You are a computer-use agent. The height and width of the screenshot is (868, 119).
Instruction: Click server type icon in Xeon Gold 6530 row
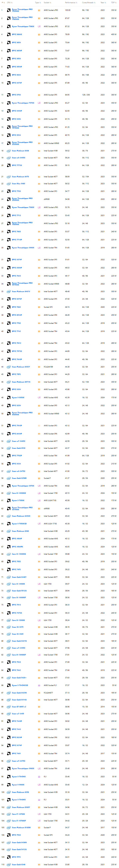(39, 448)
